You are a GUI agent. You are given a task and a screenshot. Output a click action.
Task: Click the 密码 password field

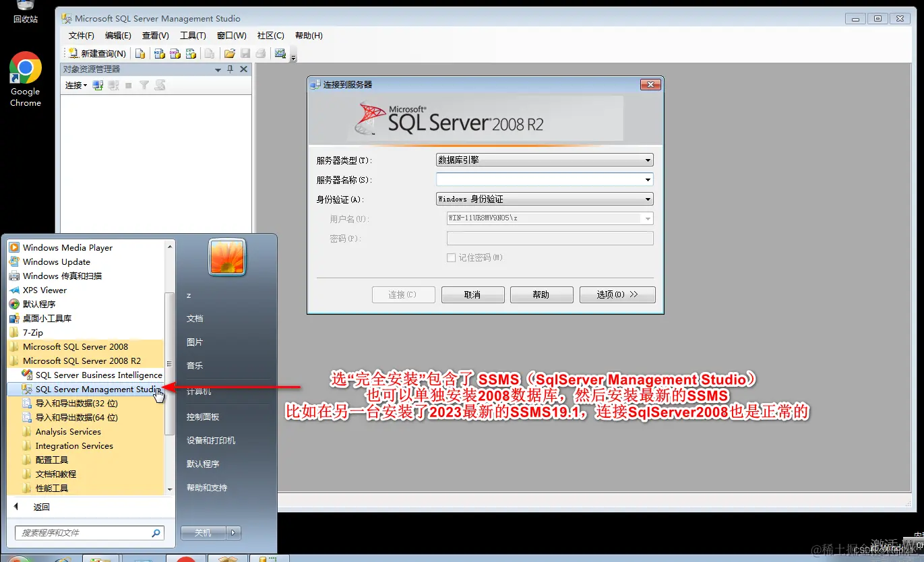click(550, 238)
